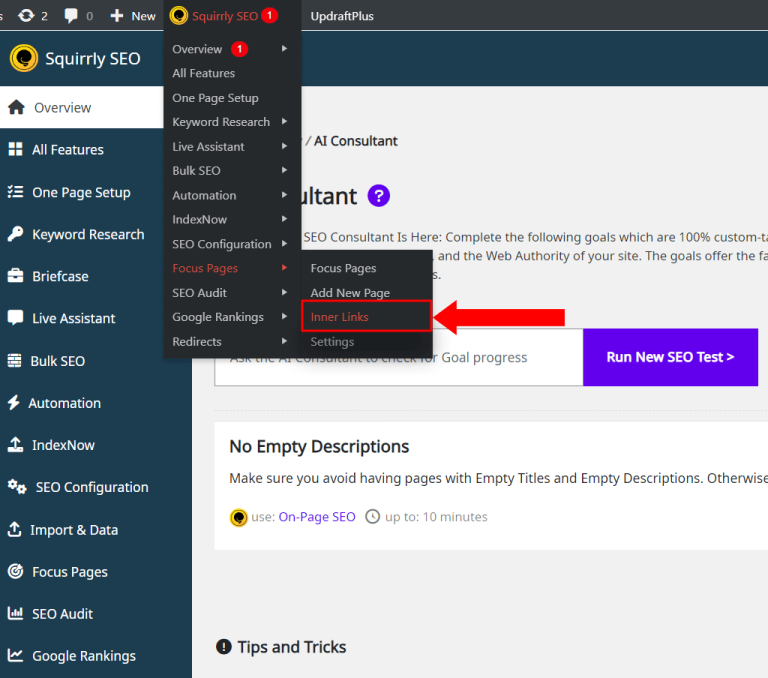The height and width of the screenshot is (678, 768).
Task: Open UpdraftPlus in the admin bar
Action: point(344,16)
